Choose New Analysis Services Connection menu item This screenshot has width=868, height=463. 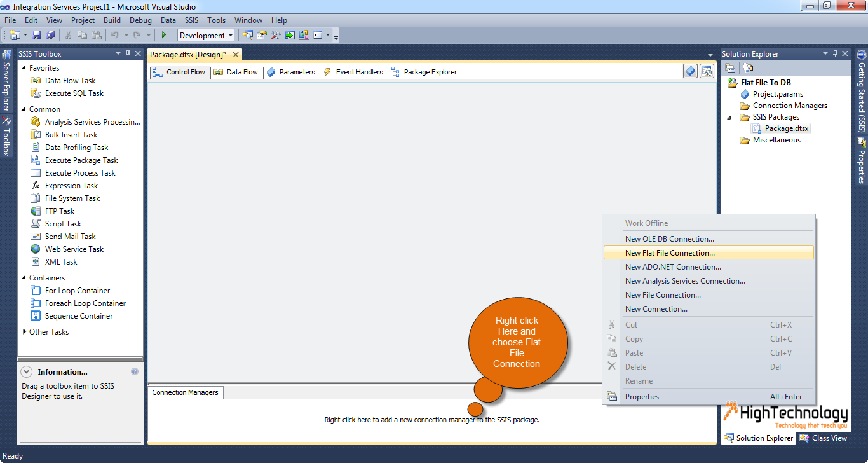point(709,280)
